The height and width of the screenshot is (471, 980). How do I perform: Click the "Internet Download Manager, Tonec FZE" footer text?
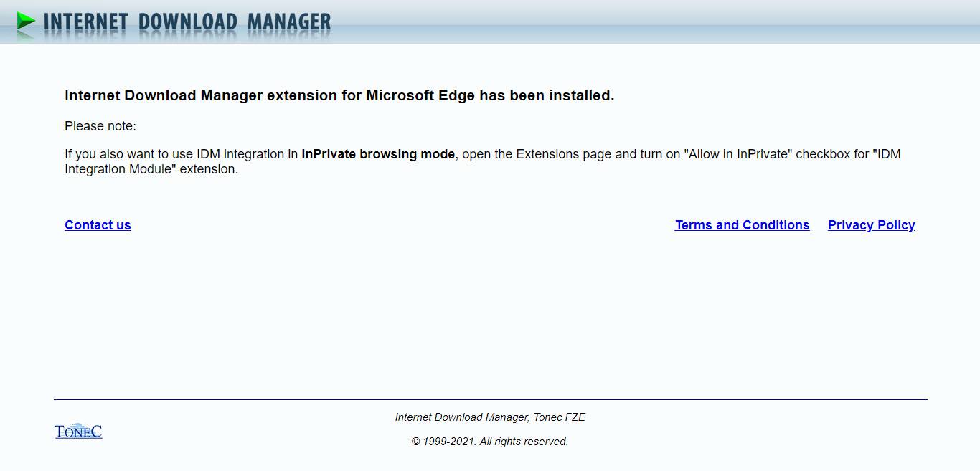tap(490, 417)
